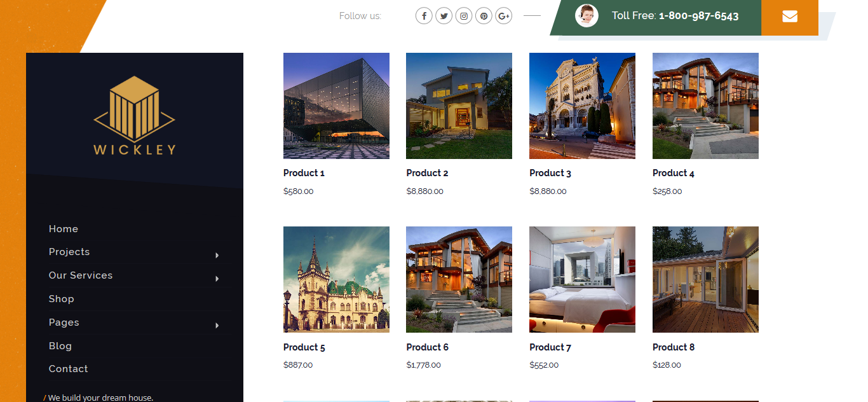Click the "Follow us:" label
Viewport: 868px width, 402px height.
[x=360, y=16]
